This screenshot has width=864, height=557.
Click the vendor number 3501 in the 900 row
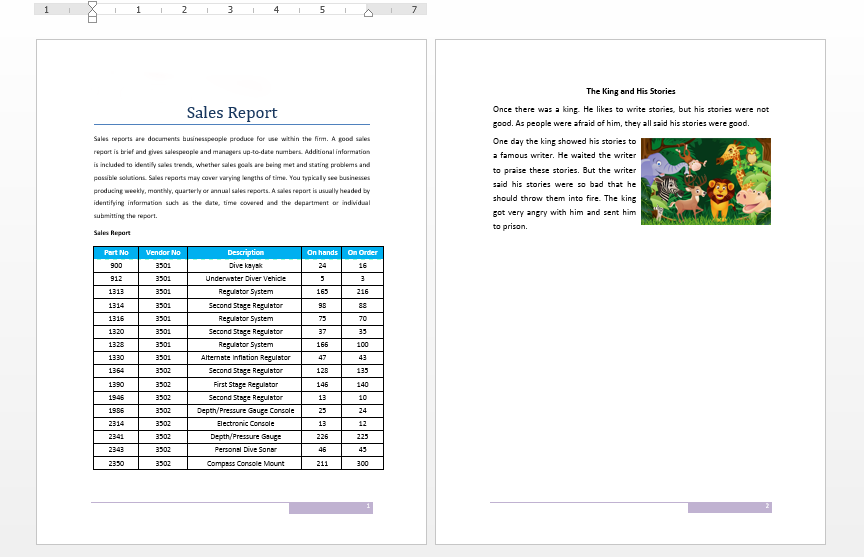pyautogui.click(x=163, y=266)
